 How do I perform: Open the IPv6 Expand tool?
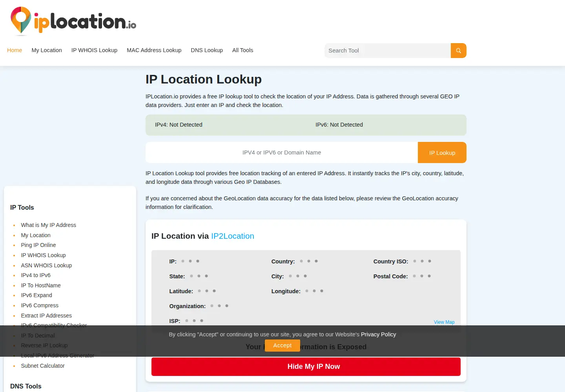click(36, 295)
